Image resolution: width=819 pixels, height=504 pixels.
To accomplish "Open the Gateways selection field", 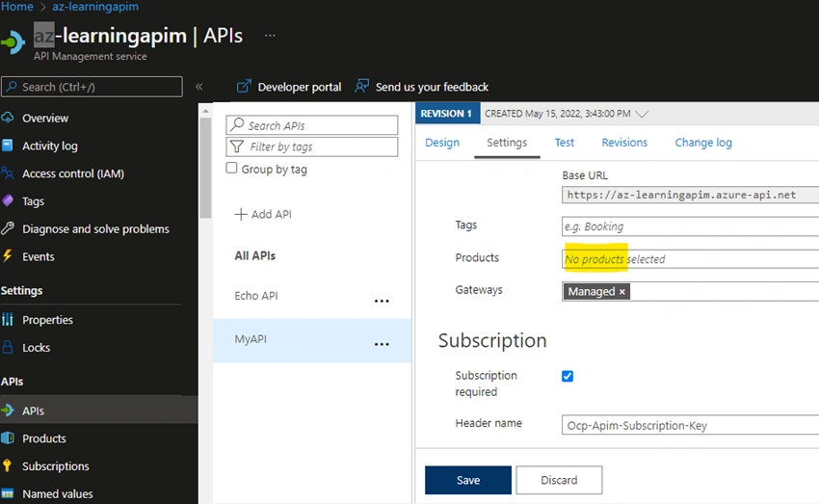I will 690,291.
